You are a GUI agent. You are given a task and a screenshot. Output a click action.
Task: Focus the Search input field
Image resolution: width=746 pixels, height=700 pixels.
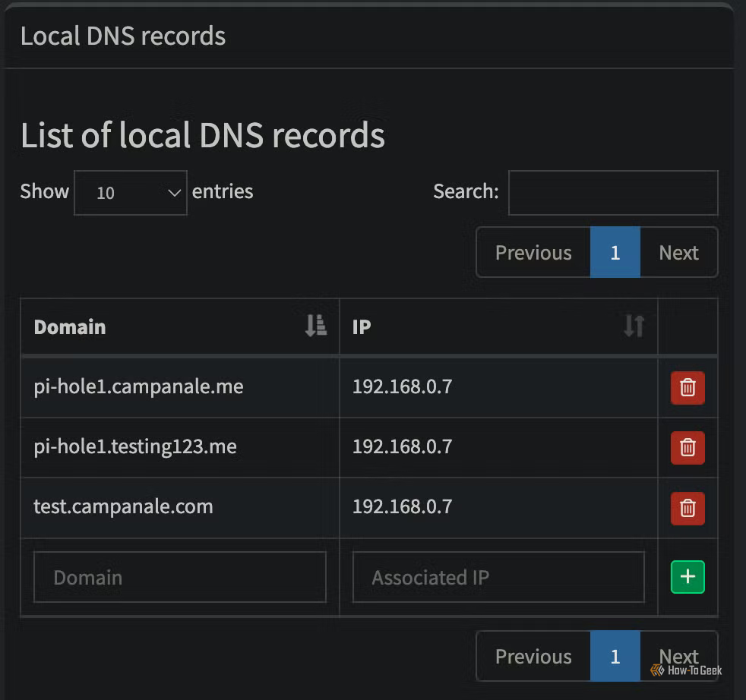[613, 193]
